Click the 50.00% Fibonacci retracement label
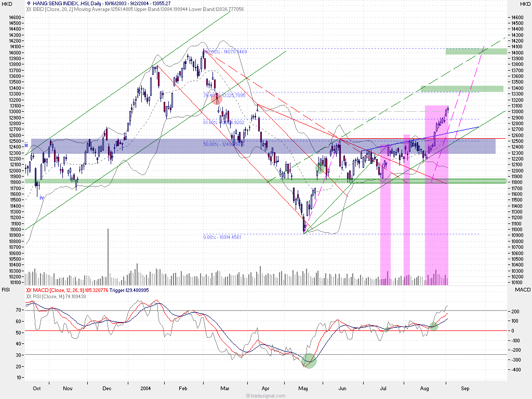 223,144
